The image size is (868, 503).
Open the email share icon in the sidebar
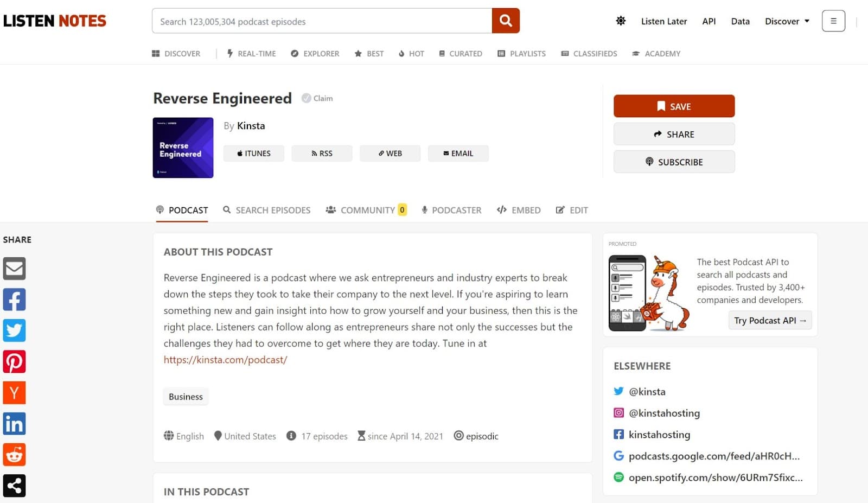14,268
